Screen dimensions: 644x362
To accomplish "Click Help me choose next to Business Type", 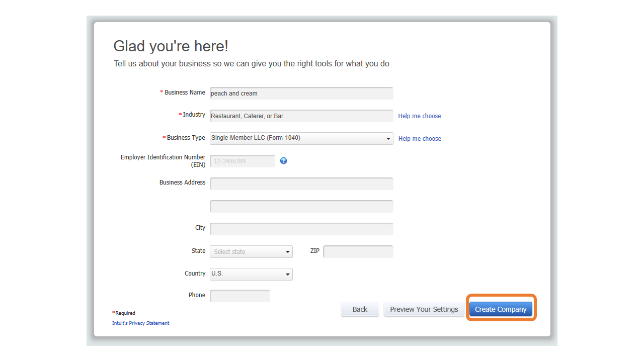I will pyautogui.click(x=419, y=138).
